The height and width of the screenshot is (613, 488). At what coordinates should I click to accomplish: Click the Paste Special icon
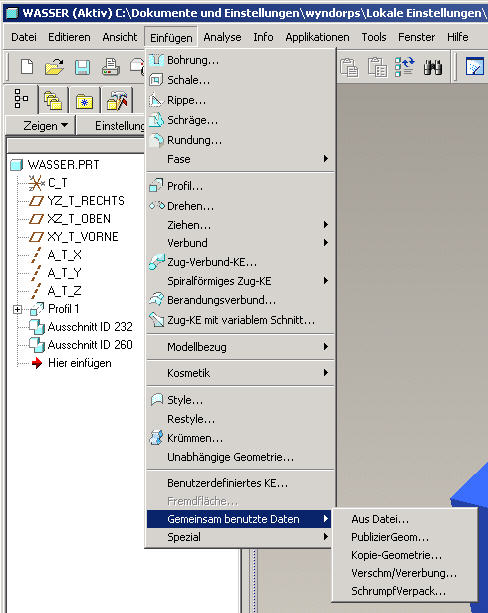[x=377, y=67]
